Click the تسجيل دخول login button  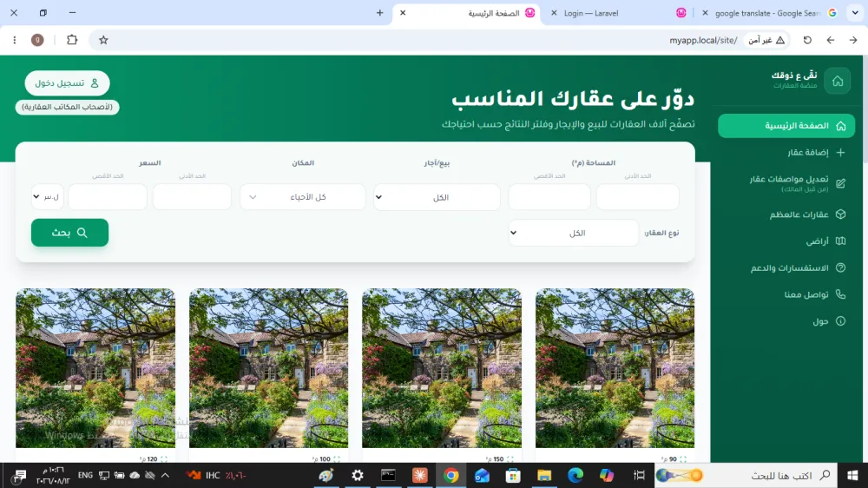(67, 83)
